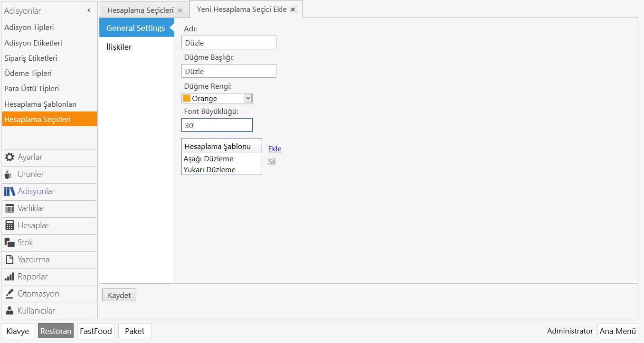Click into the Adı text field
This screenshot has width=644, height=343.
point(229,43)
